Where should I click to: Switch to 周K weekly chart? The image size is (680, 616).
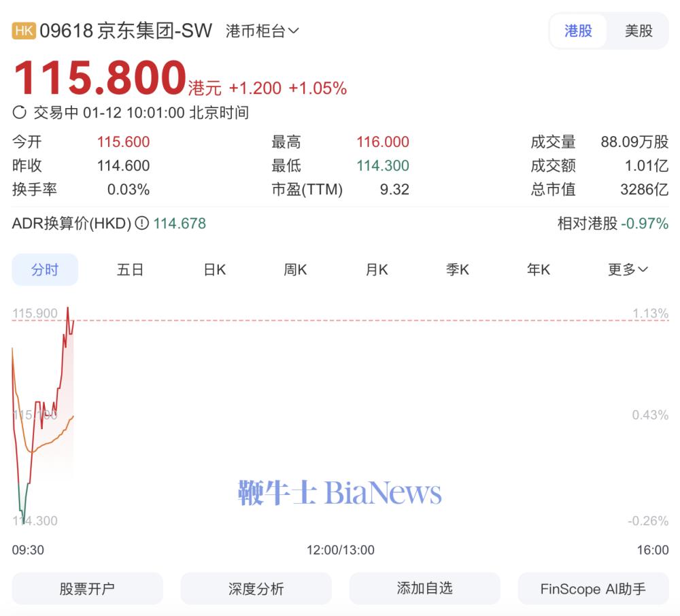[294, 269]
